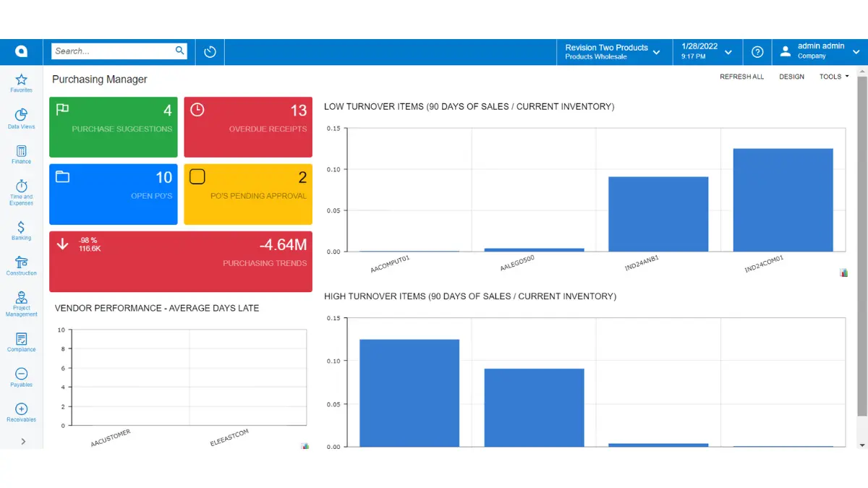Open the business date 1/28/2022 dropdown
This screenshot has width=868, height=488.
(x=707, y=52)
